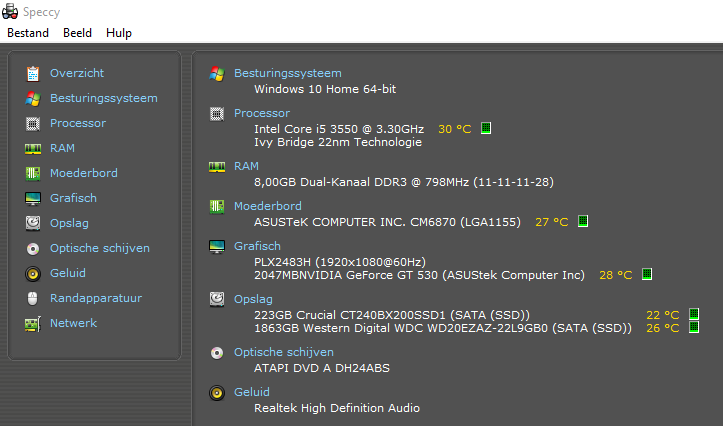Click 'Ivy Bridge 22nm Technologie' text

338,142
